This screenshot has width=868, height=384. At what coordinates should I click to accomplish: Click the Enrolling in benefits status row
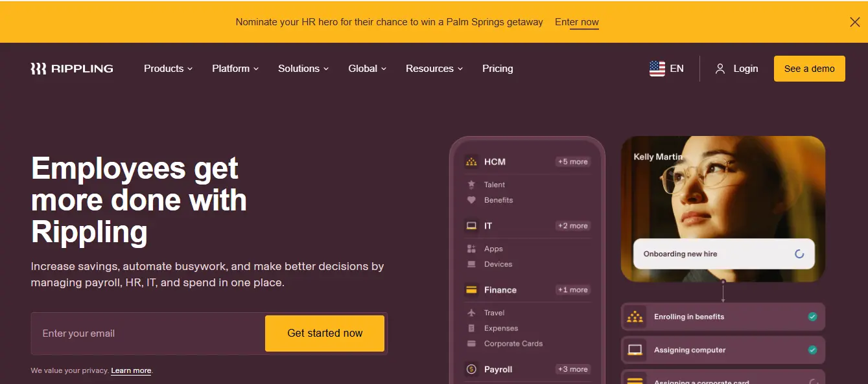coord(723,317)
